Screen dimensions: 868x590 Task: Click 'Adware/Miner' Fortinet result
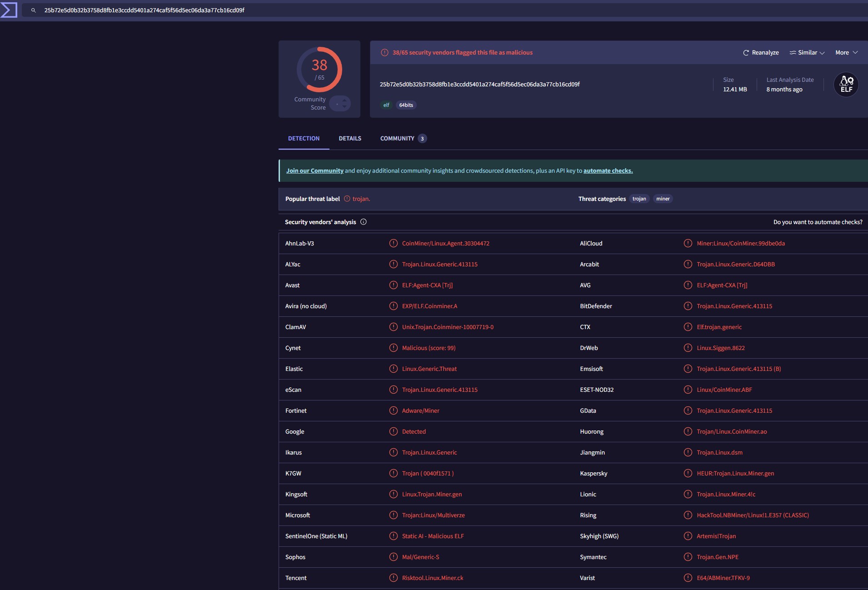pyautogui.click(x=420, y=411)
